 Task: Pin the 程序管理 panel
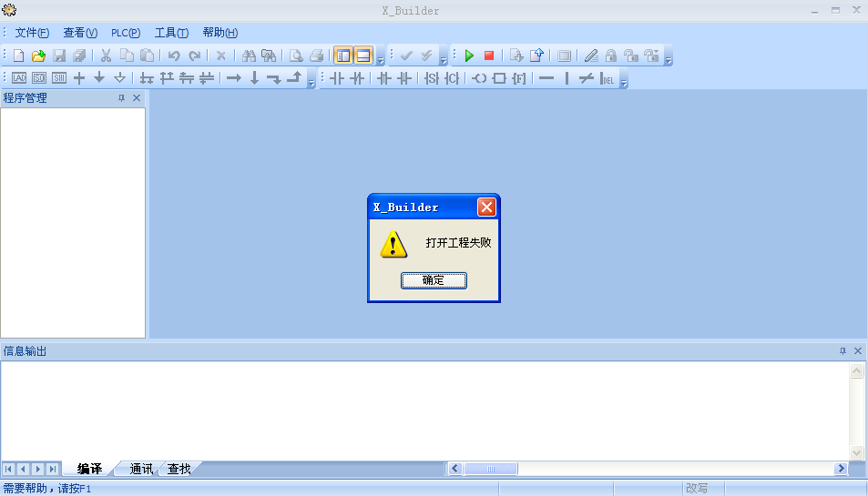click(x=121, y=98)
